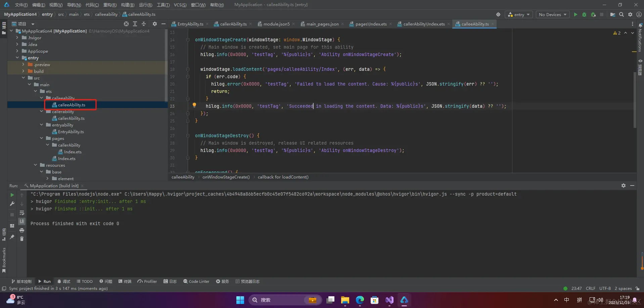The width and height of the screenshot is (644, 308).
Task: Collapse the resources folder
Action: click(x=36, y=165)
